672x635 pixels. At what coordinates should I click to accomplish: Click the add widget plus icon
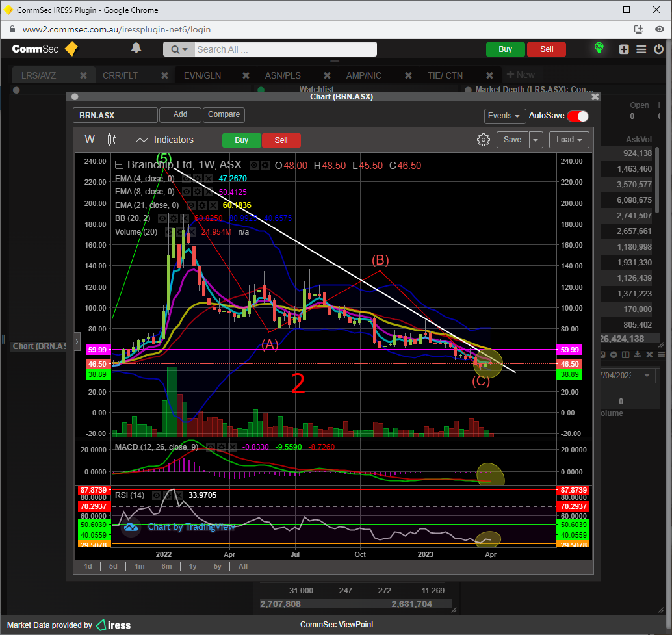click(x=624, y=49)
